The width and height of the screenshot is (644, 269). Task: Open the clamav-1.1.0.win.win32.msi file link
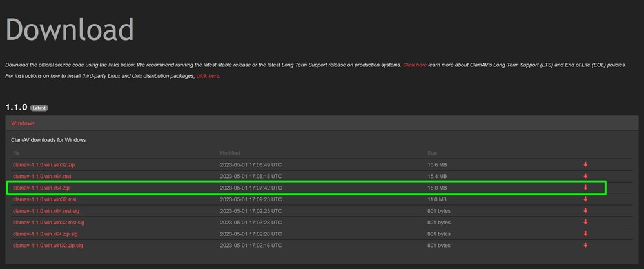tap(44, 199)
